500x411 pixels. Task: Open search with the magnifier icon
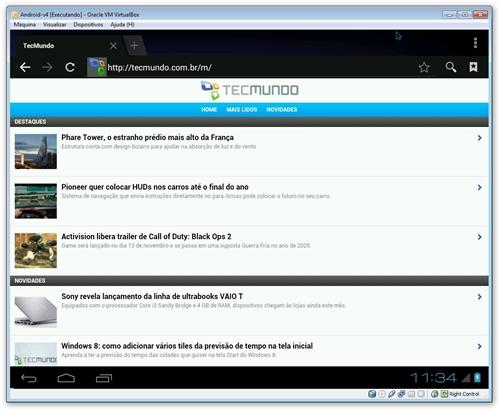tap(451, 67)
